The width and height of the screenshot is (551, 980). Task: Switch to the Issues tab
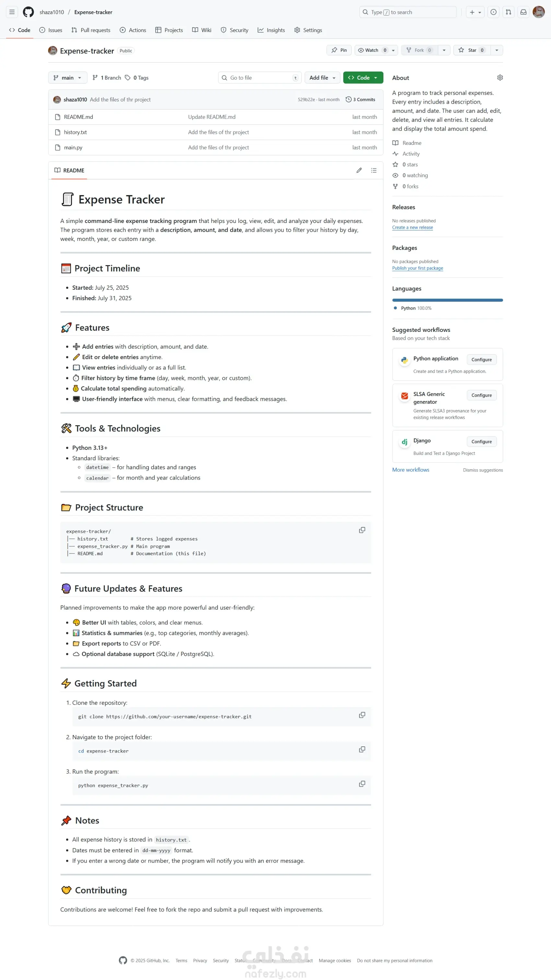[51, 30]
